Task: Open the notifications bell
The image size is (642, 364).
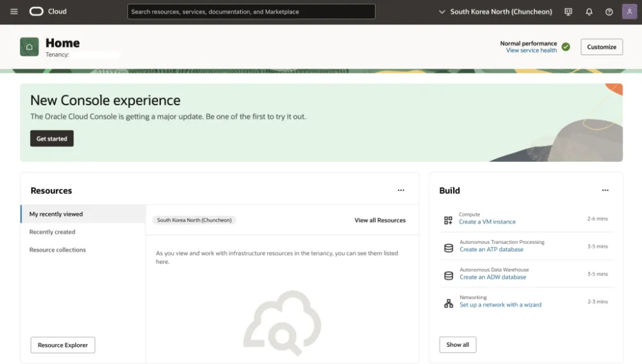Action: pyautogui.click(x=589, y=12)
